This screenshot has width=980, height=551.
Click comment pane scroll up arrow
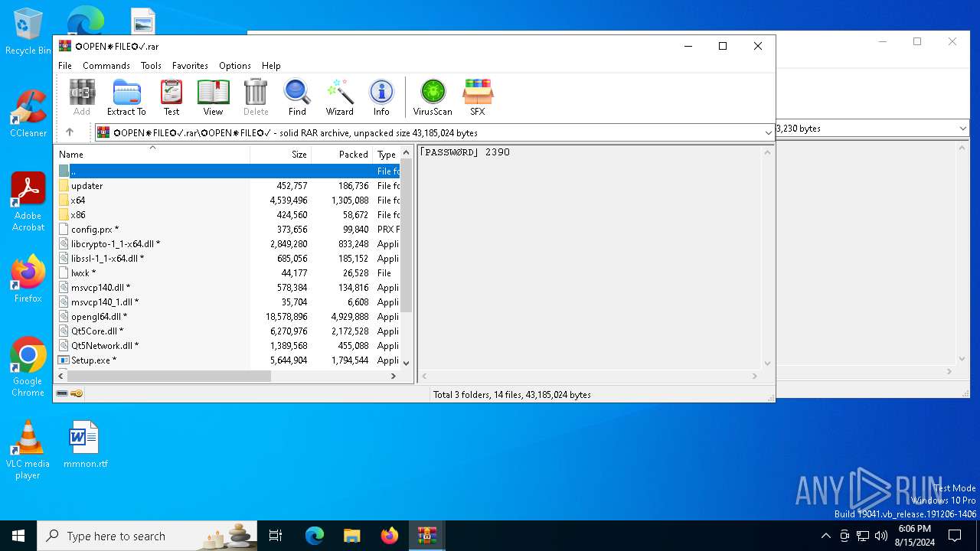(x=767, y=153)
